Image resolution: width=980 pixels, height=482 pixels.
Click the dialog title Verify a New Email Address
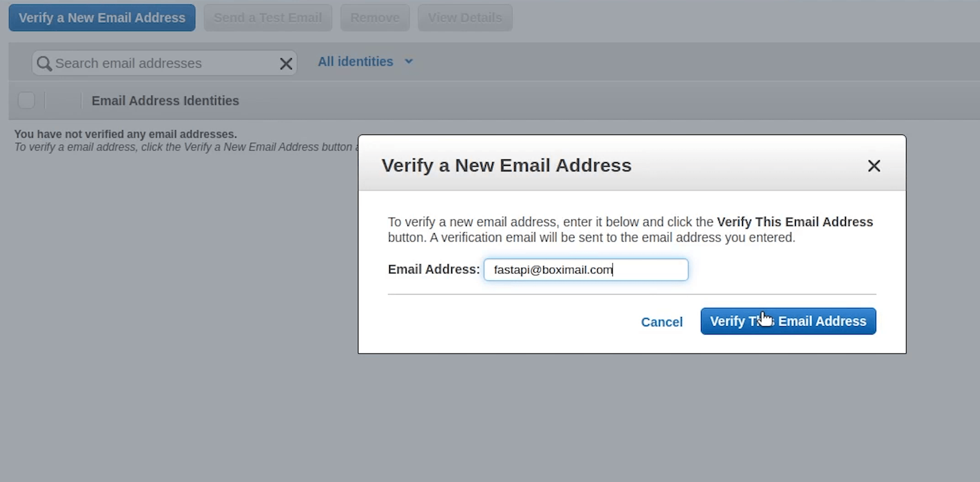coord(506,165)
